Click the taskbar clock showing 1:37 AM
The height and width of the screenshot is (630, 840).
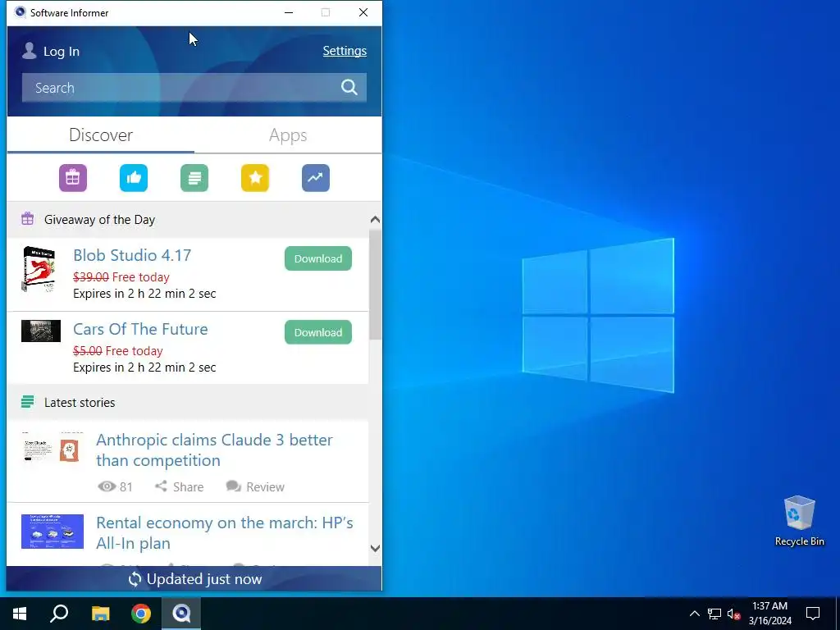[x=769, y=614]
